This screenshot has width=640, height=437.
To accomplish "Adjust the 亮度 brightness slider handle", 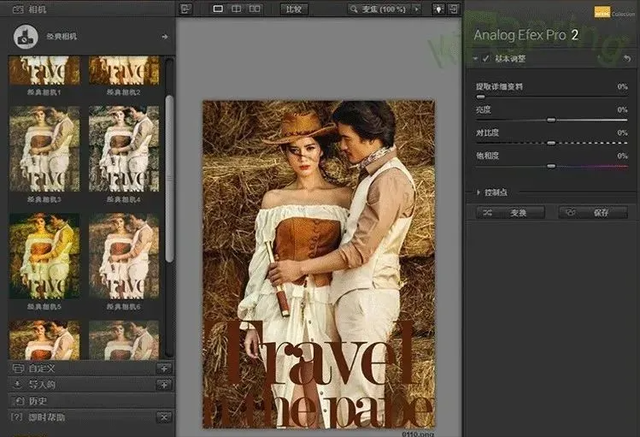I will [x=551, y=120].
